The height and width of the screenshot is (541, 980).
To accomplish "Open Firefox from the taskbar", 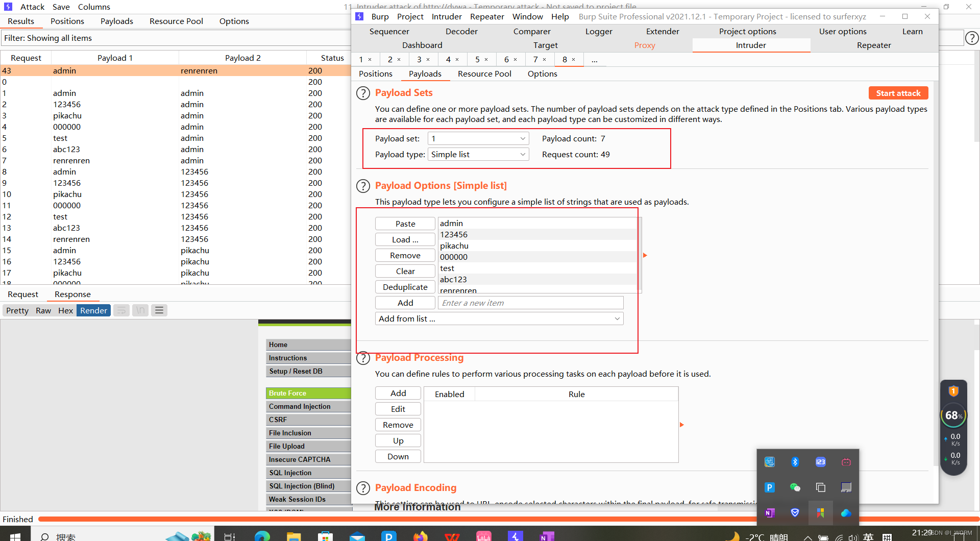I will coord(421,536).
